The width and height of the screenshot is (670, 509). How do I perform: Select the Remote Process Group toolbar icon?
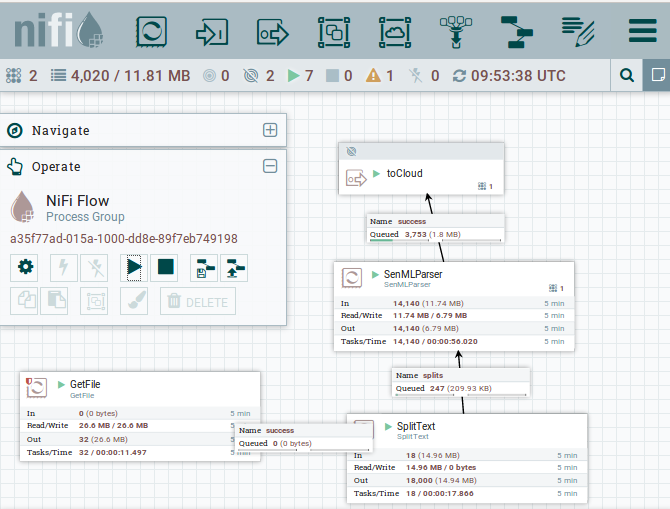[395, 32]
